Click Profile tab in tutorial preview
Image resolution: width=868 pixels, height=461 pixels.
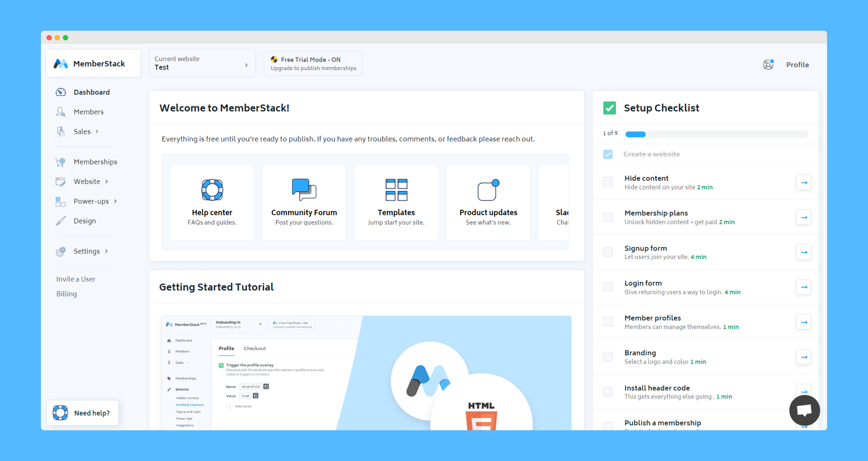(x=226, y=349)
